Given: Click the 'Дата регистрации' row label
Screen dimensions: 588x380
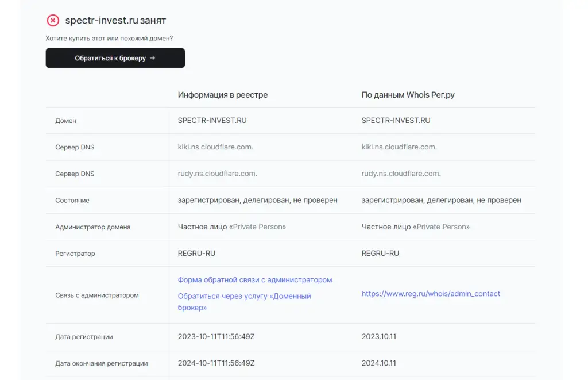Looking at the screenshot, I should 84,337.
